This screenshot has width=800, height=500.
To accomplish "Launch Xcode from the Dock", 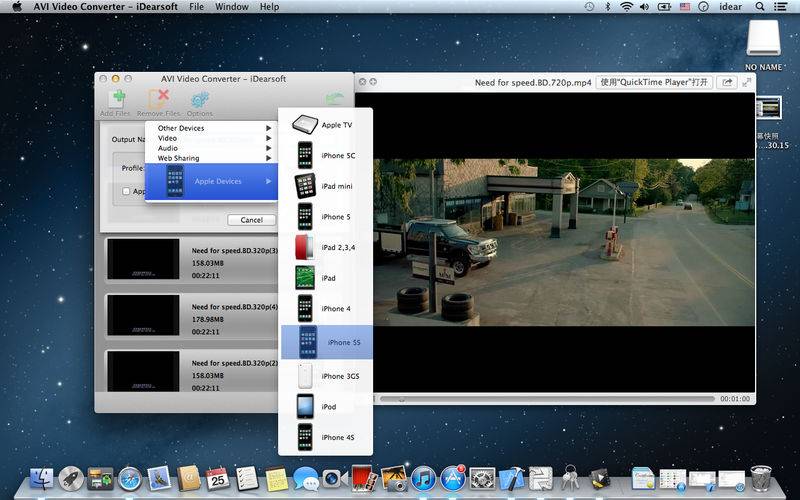I will (x=511, y=479).
